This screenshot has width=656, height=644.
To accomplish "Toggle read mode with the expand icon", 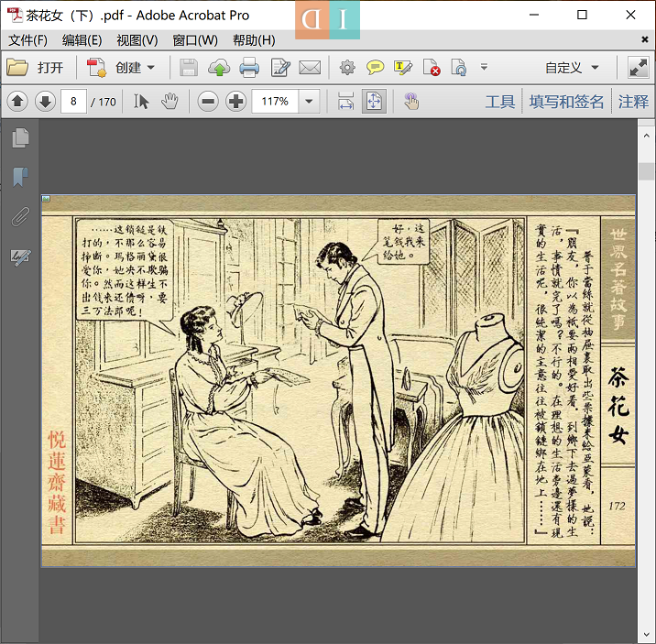I will [x=638, y=67].
